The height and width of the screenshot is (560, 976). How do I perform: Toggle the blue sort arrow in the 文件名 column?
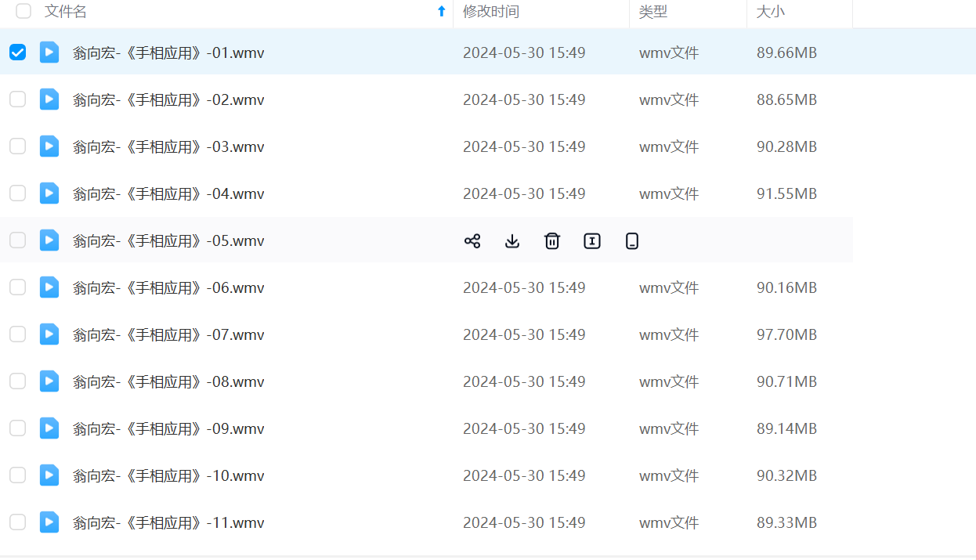coord(441,11)
